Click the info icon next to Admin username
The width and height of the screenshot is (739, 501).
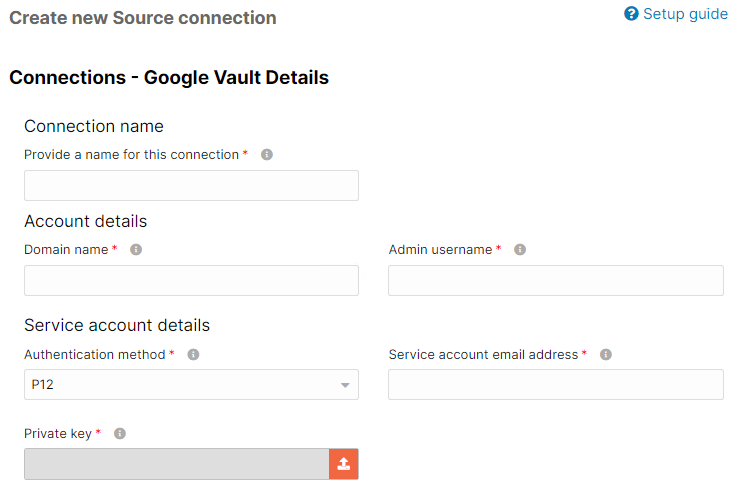click(520, 249)
